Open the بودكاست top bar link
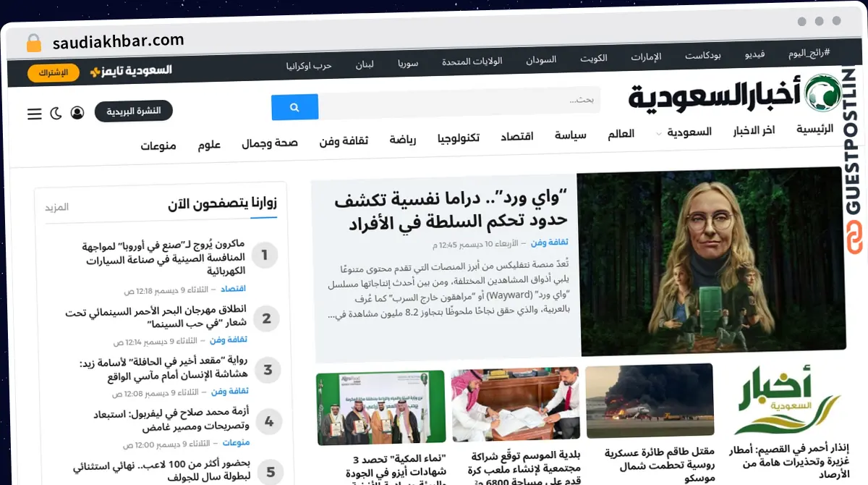Screen dimensions: 868x485 pyautogui.click(x=702, y=56)
